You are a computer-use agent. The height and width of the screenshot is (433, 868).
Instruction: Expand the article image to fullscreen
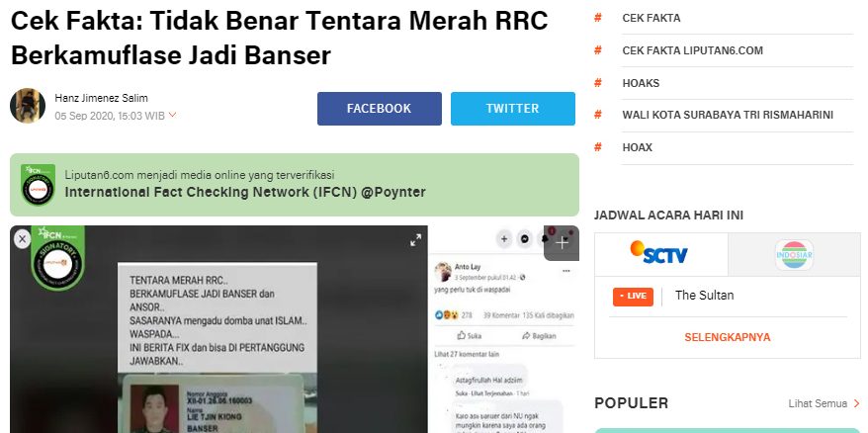(416, 240)
